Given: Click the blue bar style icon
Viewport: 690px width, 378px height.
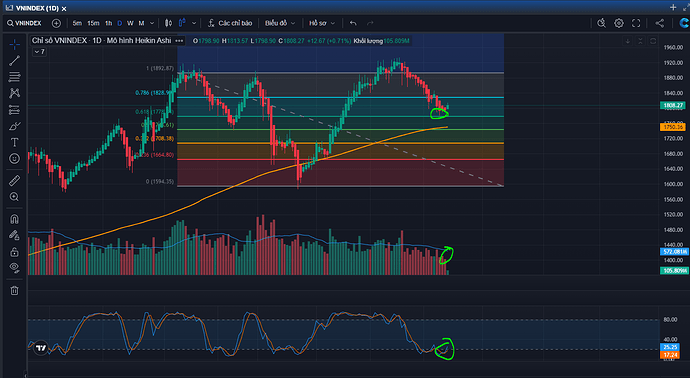Looking at the screenshot, I should coord(182,23).
